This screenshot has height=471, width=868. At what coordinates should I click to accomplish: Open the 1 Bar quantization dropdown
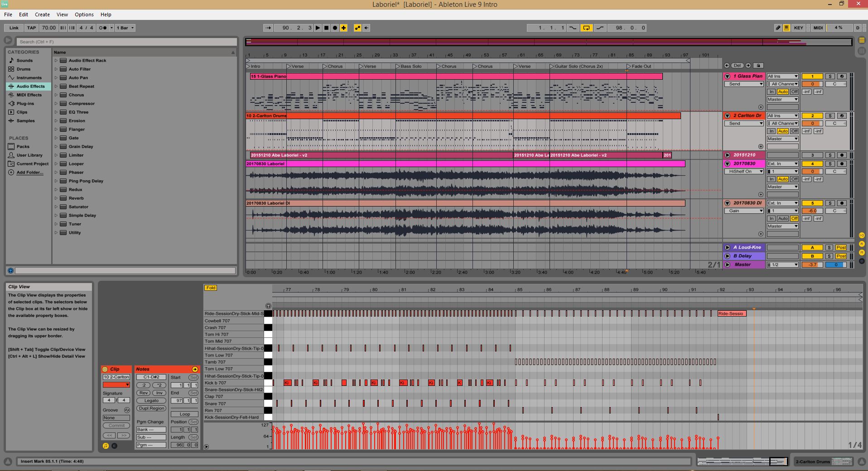coord(125,28)
